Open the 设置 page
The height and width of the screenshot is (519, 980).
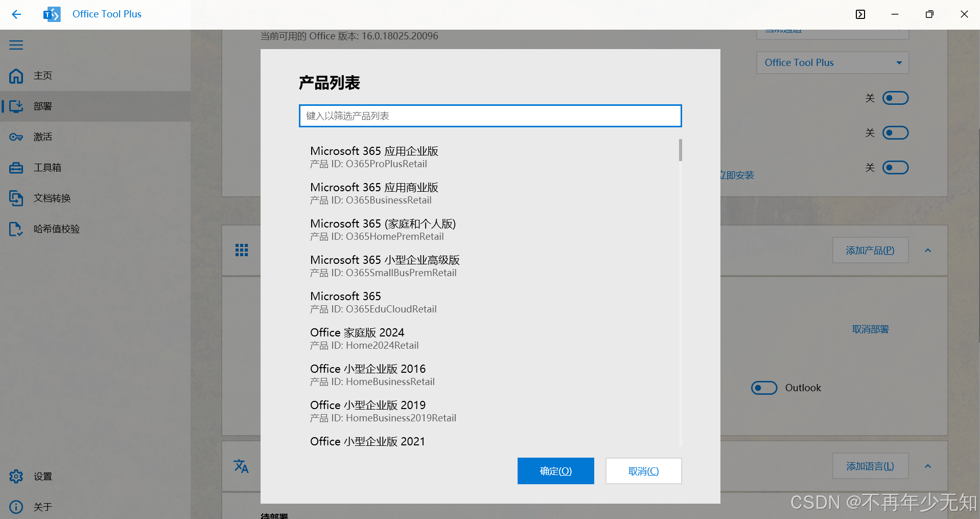point(96,477)
